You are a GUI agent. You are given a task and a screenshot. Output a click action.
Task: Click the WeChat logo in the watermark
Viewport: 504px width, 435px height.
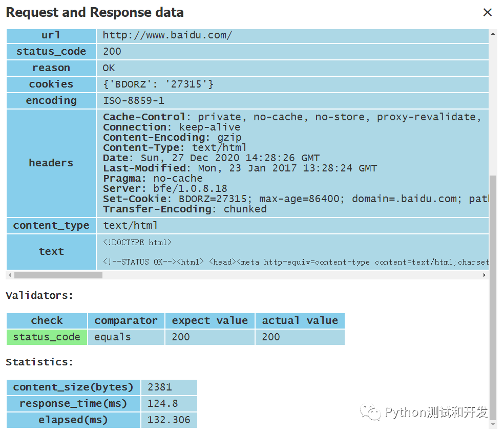click(x=370, y=412)
